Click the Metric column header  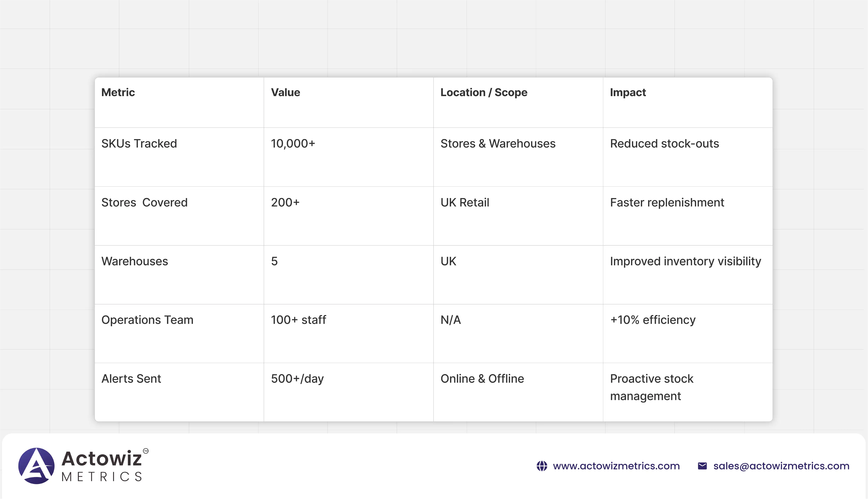click(118, 92)
